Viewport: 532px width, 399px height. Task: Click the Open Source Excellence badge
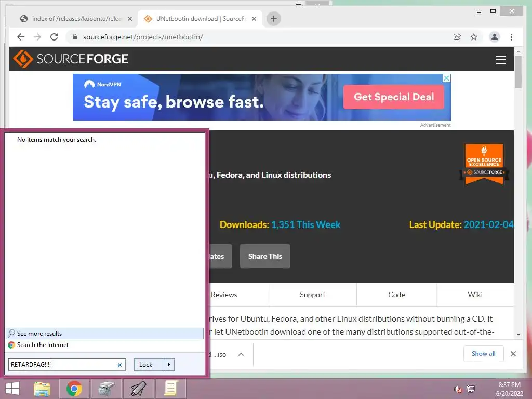[x=484, y=164]
